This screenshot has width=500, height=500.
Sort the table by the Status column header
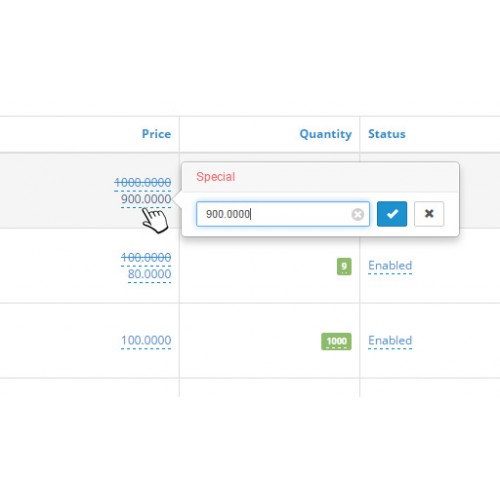(x=387, y=134)
